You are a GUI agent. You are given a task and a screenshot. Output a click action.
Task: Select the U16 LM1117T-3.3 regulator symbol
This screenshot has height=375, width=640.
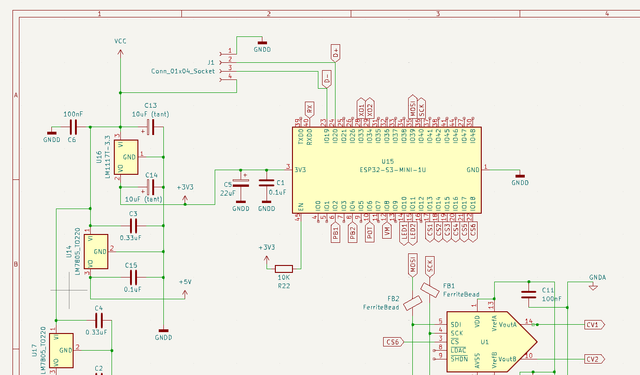point(126,157)
